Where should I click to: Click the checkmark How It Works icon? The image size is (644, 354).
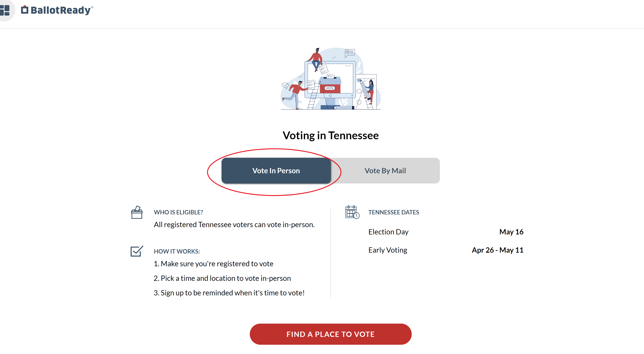137,251
